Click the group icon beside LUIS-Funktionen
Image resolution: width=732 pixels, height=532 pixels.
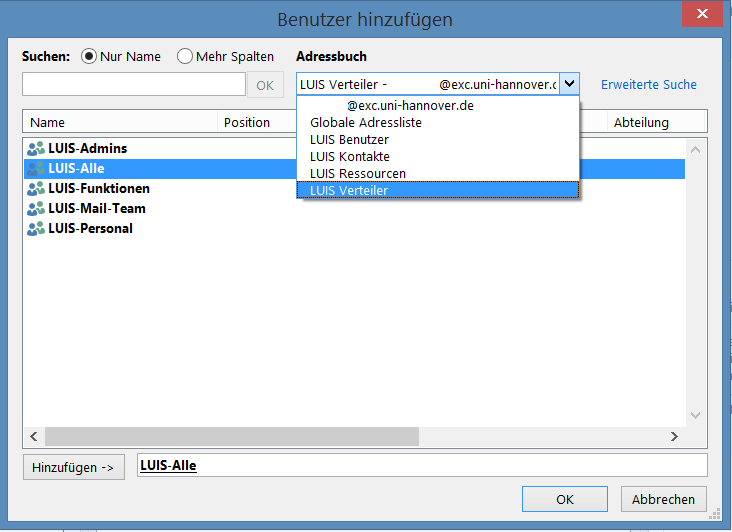[x=36, y=189]
